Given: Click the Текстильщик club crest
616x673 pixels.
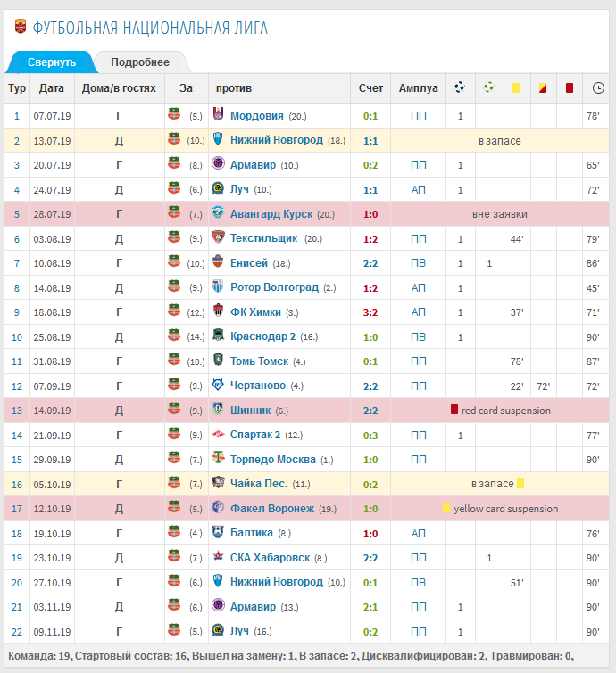Looking at the screenshot, I should pyautogui.click(x=218, y=237).
